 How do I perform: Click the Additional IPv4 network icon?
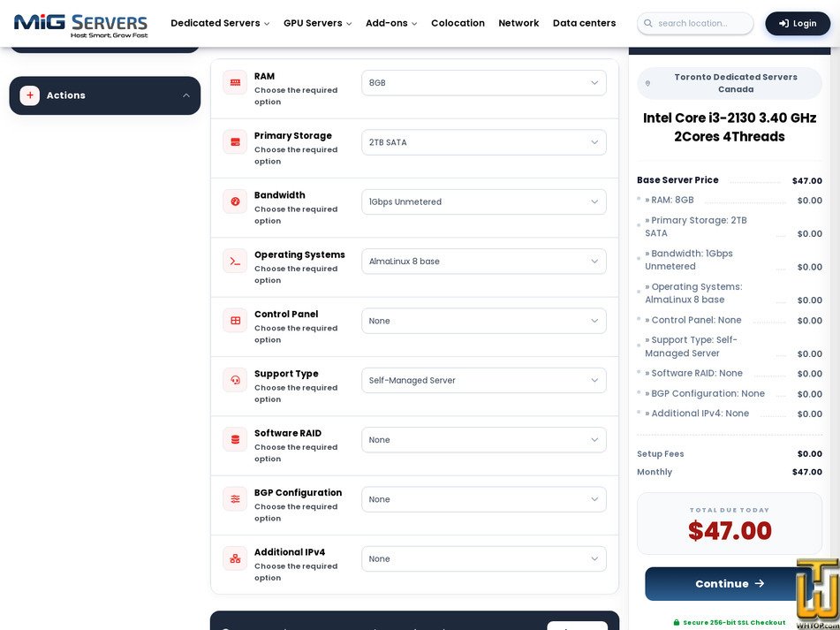coord(235,558)
